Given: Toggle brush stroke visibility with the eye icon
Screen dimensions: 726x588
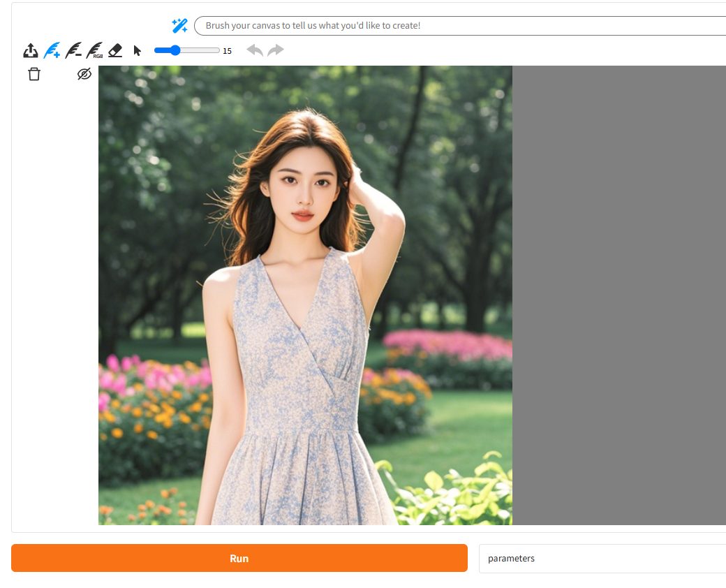Looking at the screenshot, I should pyautogui.click(x=84, y=74).
